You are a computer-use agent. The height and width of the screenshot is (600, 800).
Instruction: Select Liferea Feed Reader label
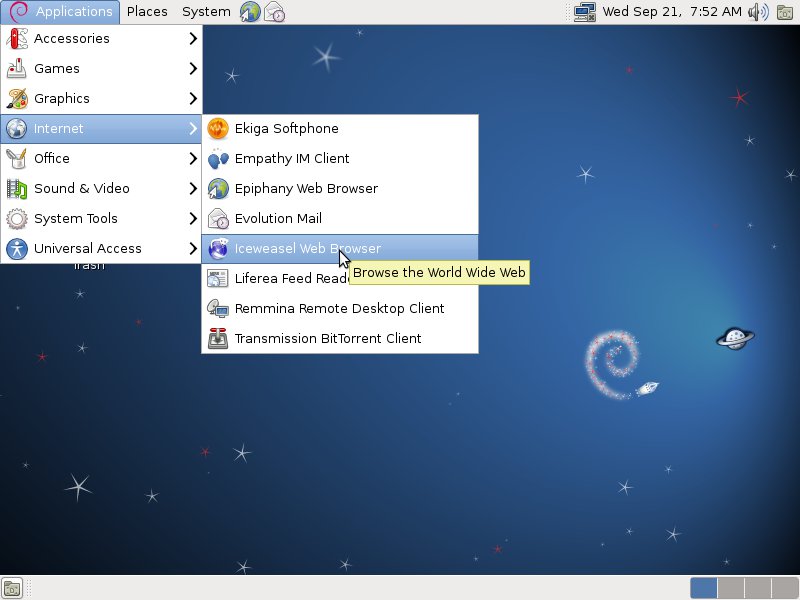(x=292, y=279)
